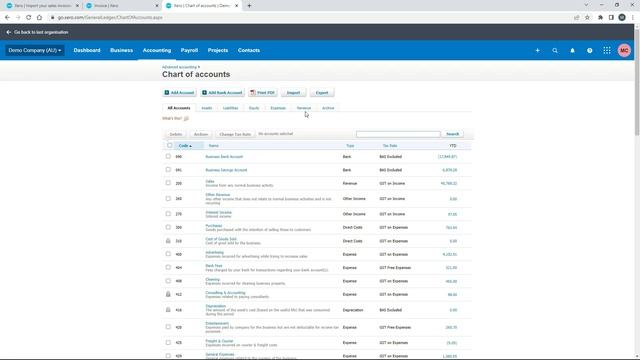Close the Chart of accounts browser tab
This screenshot has width=640, height=360.
236,6
